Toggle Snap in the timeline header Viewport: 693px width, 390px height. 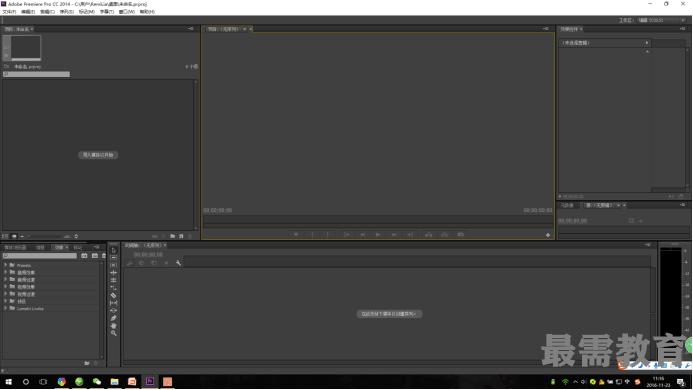pos(141,263)
